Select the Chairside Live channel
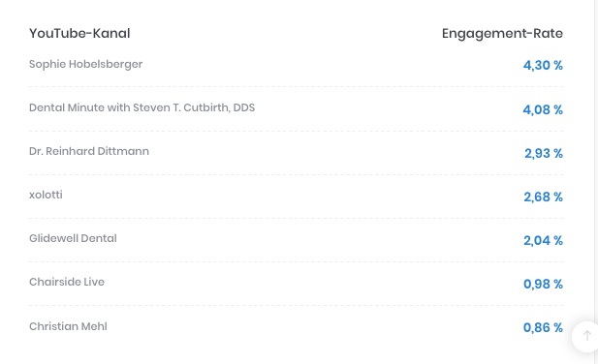The image size is (598, 364). tap(67, 282)
